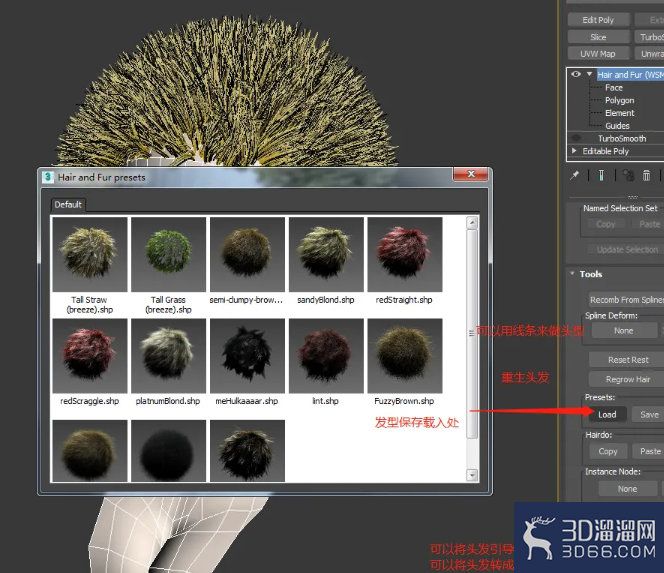This screenshot has height=573, width=664.
Task: Click the presets list scroll-up arrow
Action: (472, 223)
